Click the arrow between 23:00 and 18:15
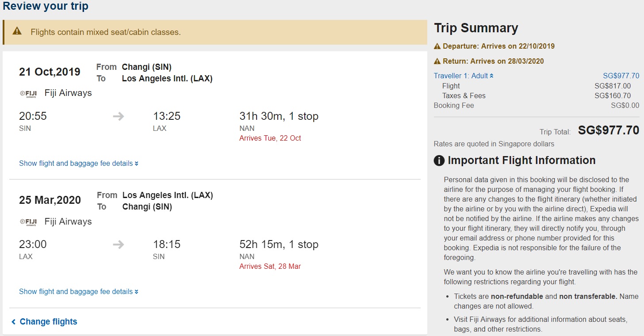 click(x=118, y=245)
